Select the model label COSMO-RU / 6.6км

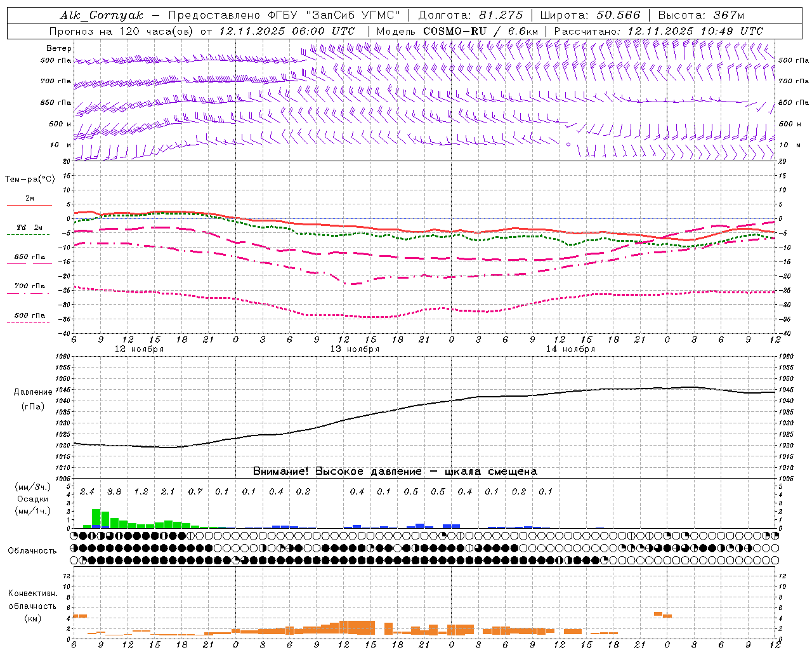click(480, 31)
